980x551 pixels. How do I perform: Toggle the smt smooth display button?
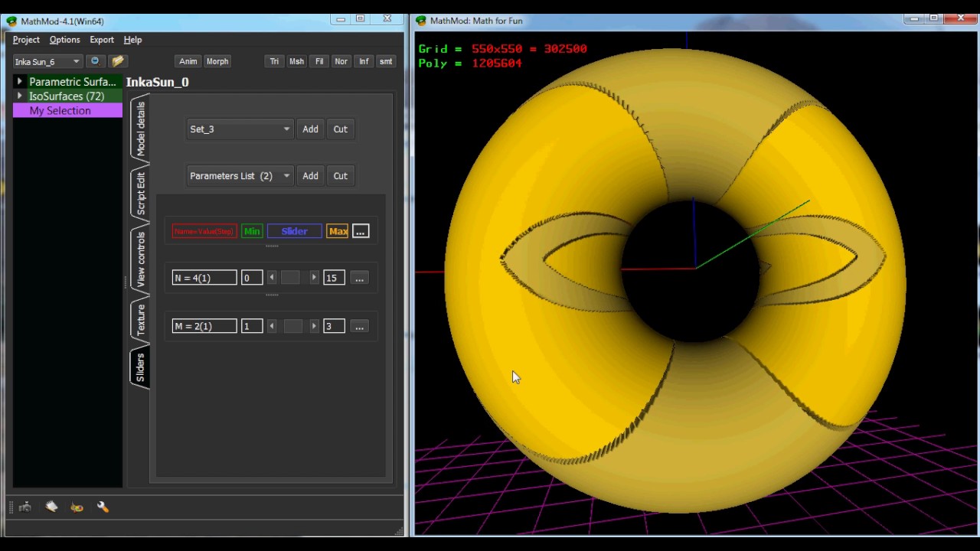[x=386, y=61]
